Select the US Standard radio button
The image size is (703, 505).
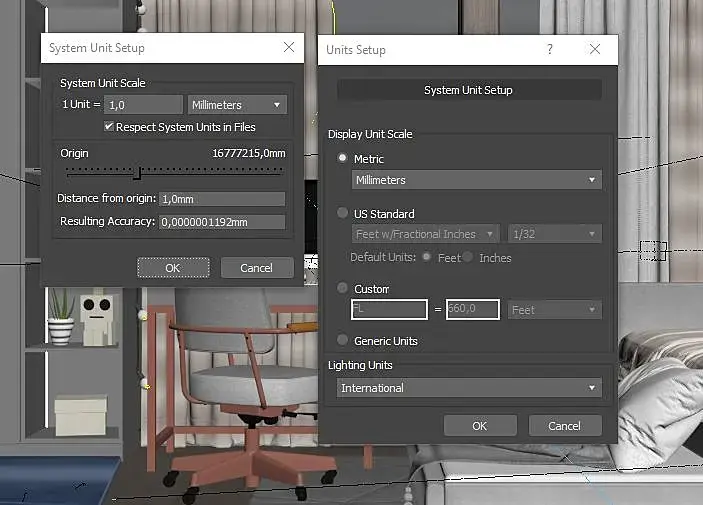[343, 213]
